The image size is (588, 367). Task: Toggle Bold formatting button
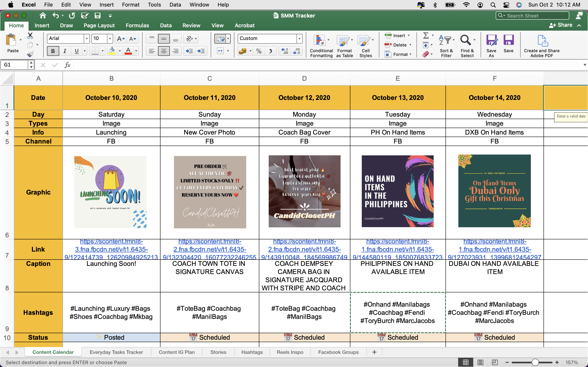53,51
